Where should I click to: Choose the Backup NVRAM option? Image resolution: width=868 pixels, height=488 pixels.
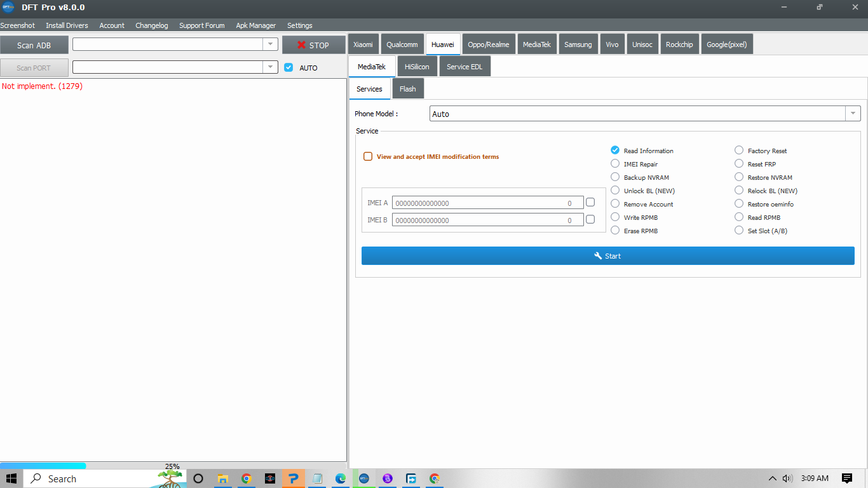pos(615,177)
